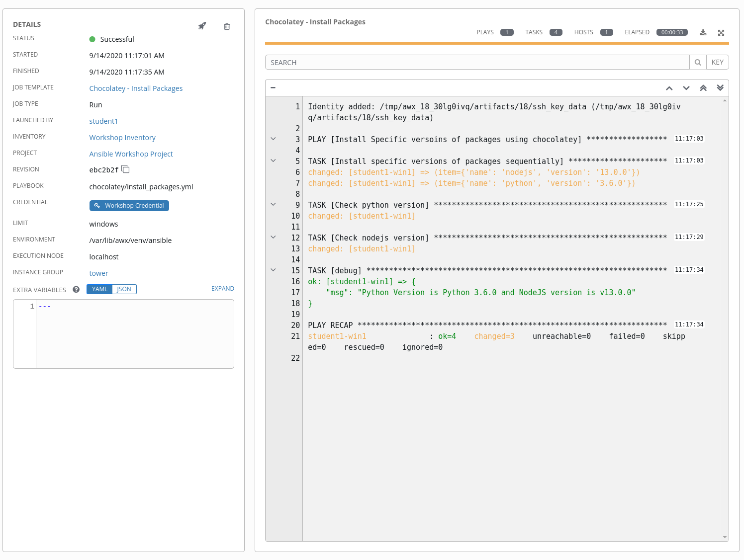Collapse PLAY Install Specific versoins section
The image size is (744, 560).
click(273, 139)
